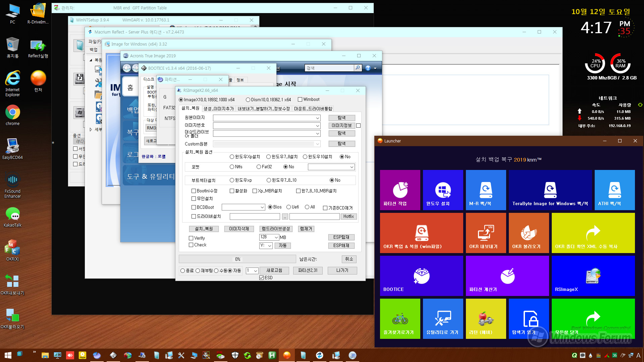Click the 램드라이브생성 button
The width and height of the screenshot is (644, 362).
pos(276,229)
